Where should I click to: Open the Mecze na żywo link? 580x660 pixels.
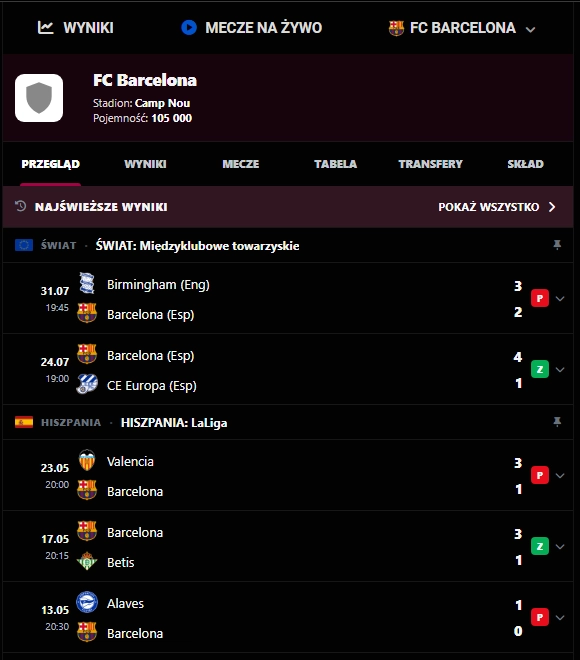(x=252, y=28)
